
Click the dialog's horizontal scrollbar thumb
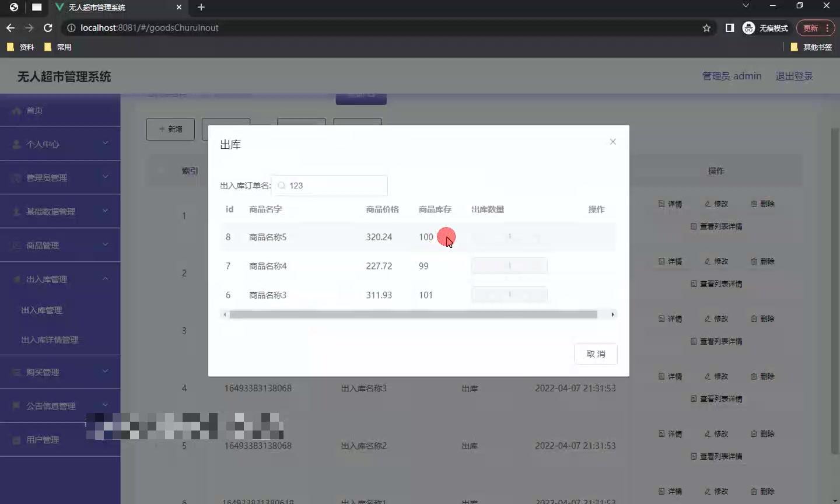click(x=414, y=314)
